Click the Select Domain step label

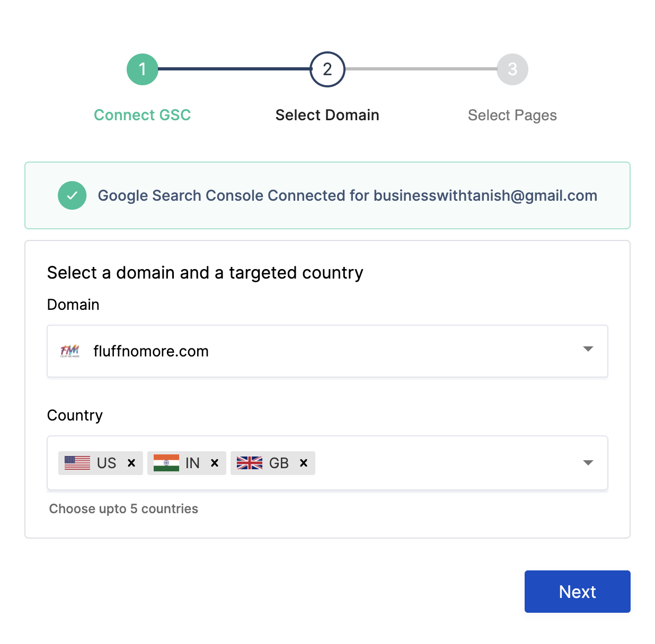coord(327,115)
